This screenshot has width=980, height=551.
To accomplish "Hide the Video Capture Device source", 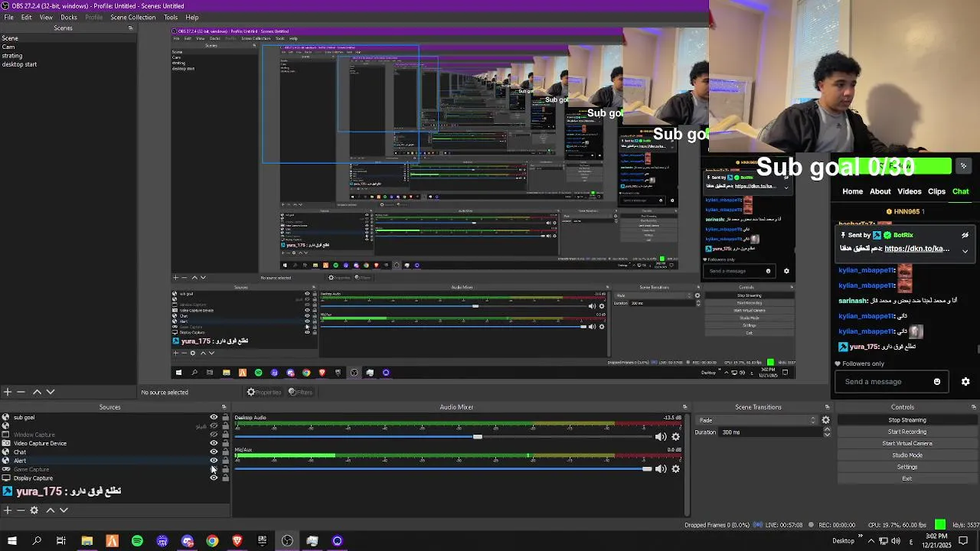I will [214, 443].
